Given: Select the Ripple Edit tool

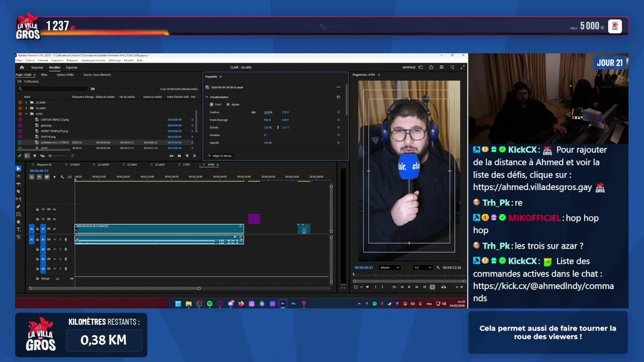Looking at the screenshot, I should tap(18, 184).
